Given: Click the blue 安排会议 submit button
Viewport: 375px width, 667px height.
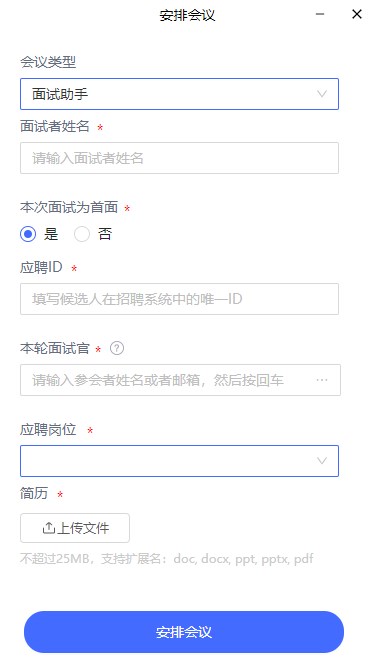Looking at the screenshot, I should (184, 632).
